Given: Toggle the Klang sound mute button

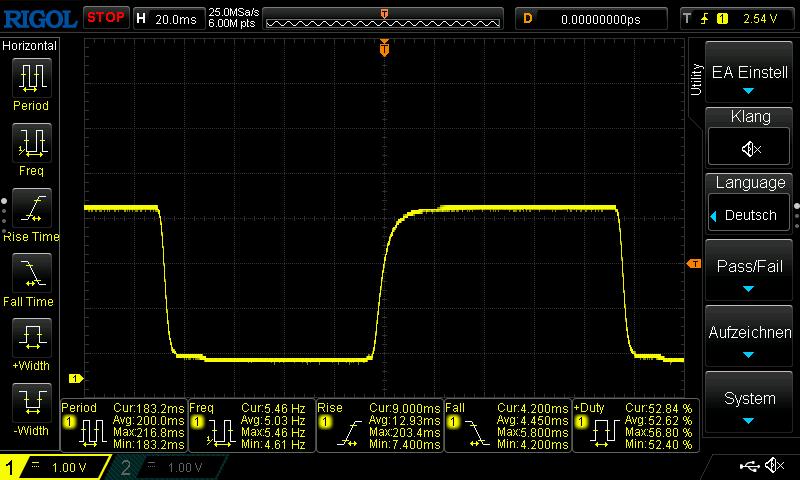Looking at the screenshot, I should tap(750, 149).
